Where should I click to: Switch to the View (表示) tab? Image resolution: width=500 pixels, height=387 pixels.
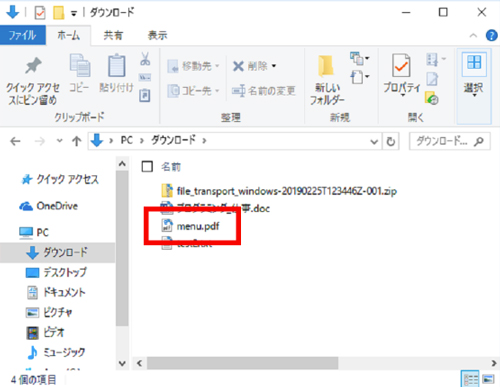pos(157,35)
